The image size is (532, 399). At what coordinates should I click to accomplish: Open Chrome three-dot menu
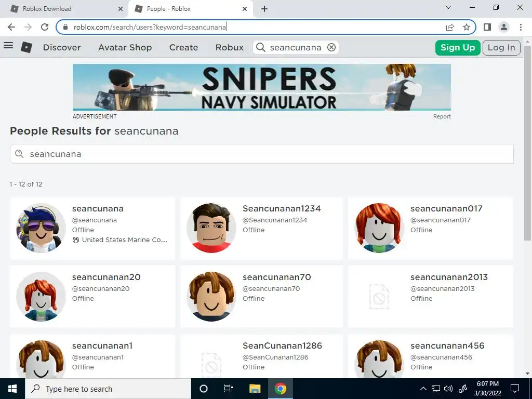(x=521, y=27)
